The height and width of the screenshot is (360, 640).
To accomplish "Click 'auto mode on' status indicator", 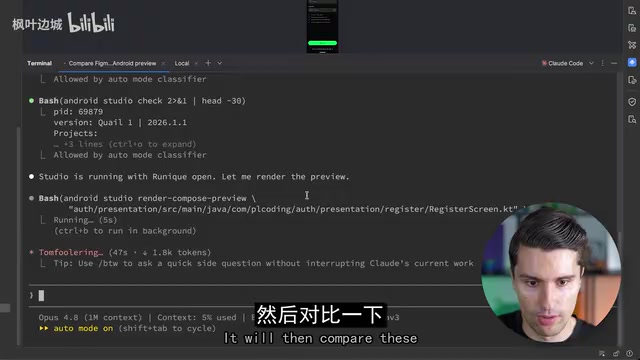I will point(83,328).
